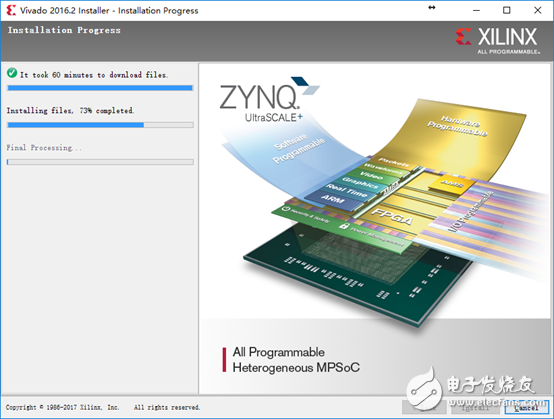Viewport: 554px width, 419px height.
Task: Click the double-arrow icon in the title bar
Action: pyautogui.click(x=432, y=8)
